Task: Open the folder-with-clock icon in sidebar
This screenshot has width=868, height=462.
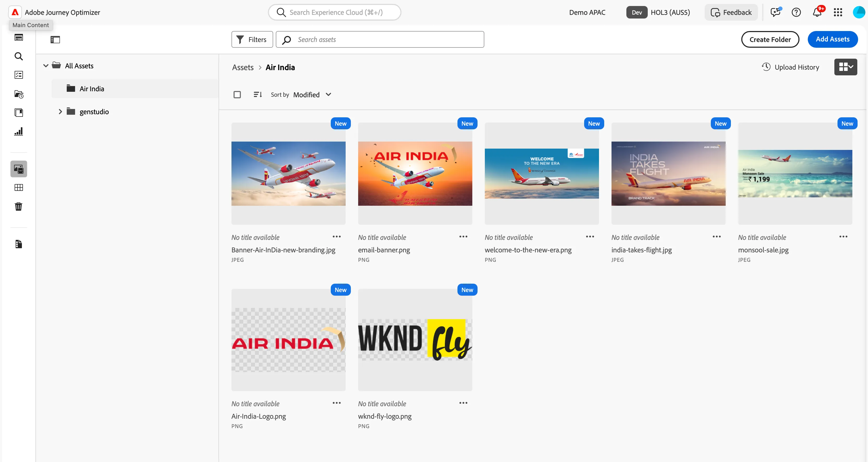Action: (x=19, y=94)
